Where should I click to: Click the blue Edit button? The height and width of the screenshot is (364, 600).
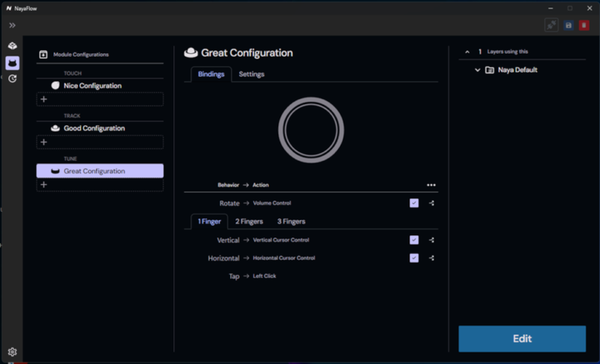click(522, 339)
